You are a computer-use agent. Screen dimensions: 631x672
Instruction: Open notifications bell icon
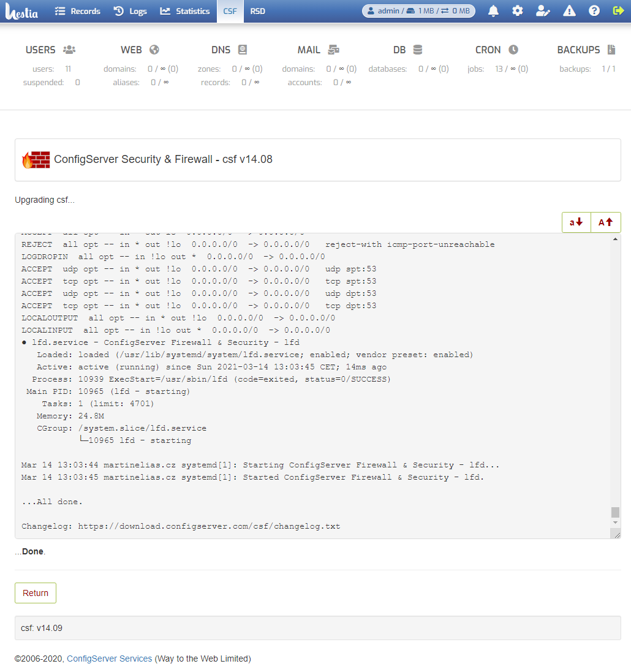pyautogui.click(x=493, y=10)
